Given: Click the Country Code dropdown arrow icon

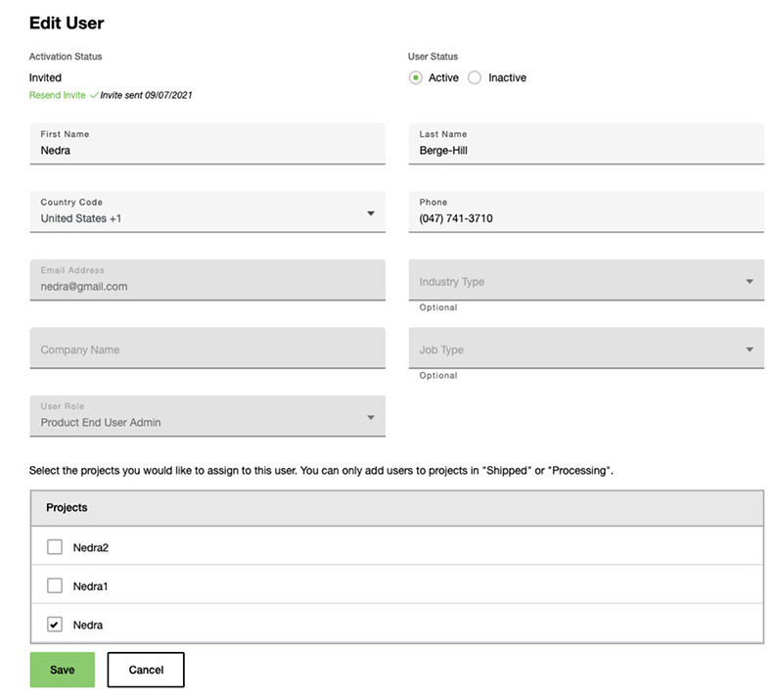Looking at the screenshot, I should pyautogui.click(x=371, y=213).
